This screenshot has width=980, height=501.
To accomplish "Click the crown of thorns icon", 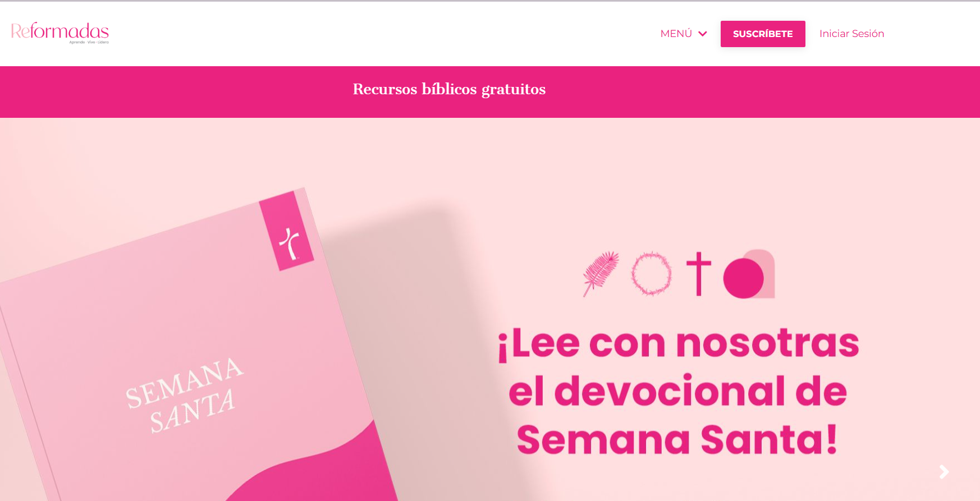I will [651, 274].
